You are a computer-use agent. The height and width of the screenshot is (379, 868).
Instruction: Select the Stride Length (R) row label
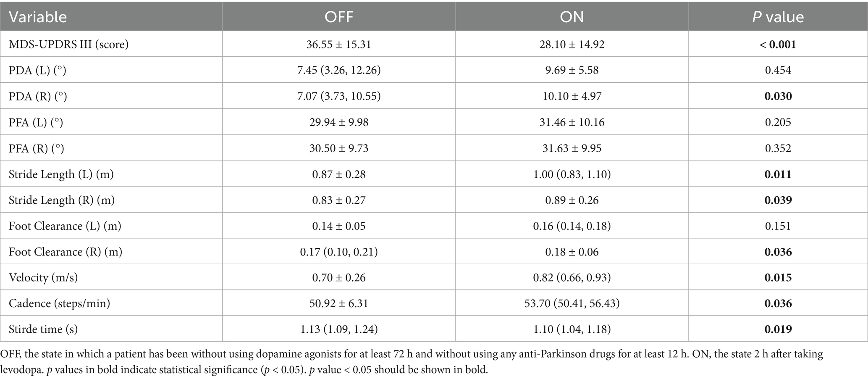62,200
